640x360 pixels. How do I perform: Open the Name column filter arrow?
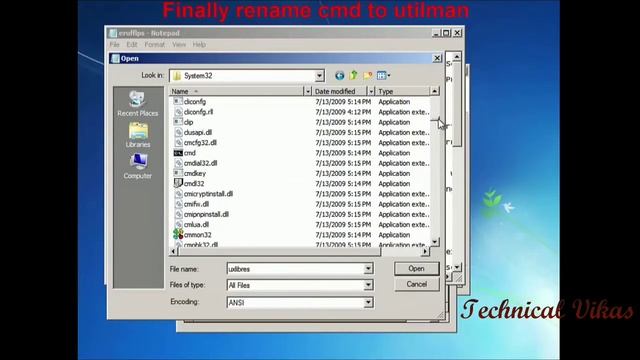pos(308,91)
